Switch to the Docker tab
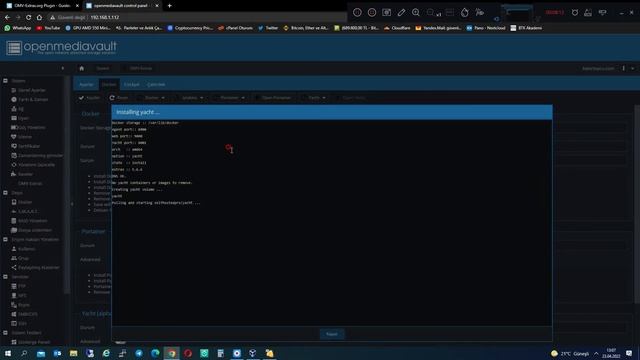 pos(109,84)
